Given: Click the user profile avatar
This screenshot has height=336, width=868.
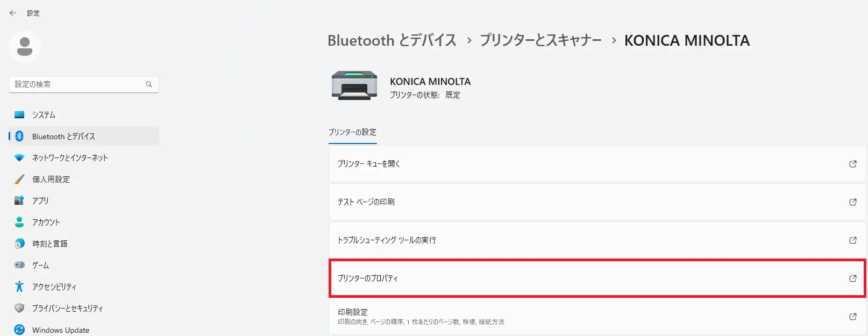Looking at the screenshot, I should coord(25,47).
